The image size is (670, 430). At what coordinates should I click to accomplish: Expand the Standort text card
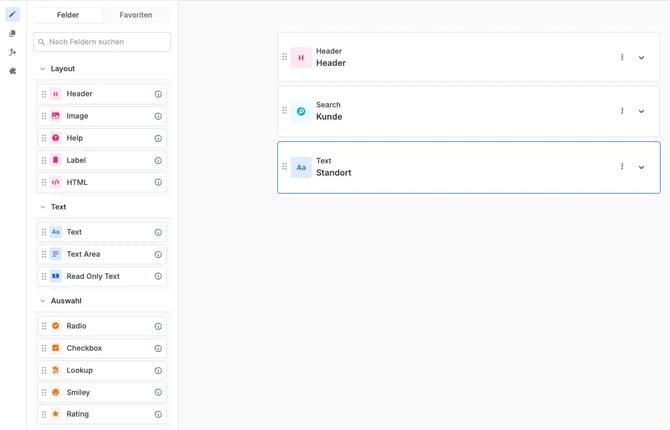[x=641, y=168]
